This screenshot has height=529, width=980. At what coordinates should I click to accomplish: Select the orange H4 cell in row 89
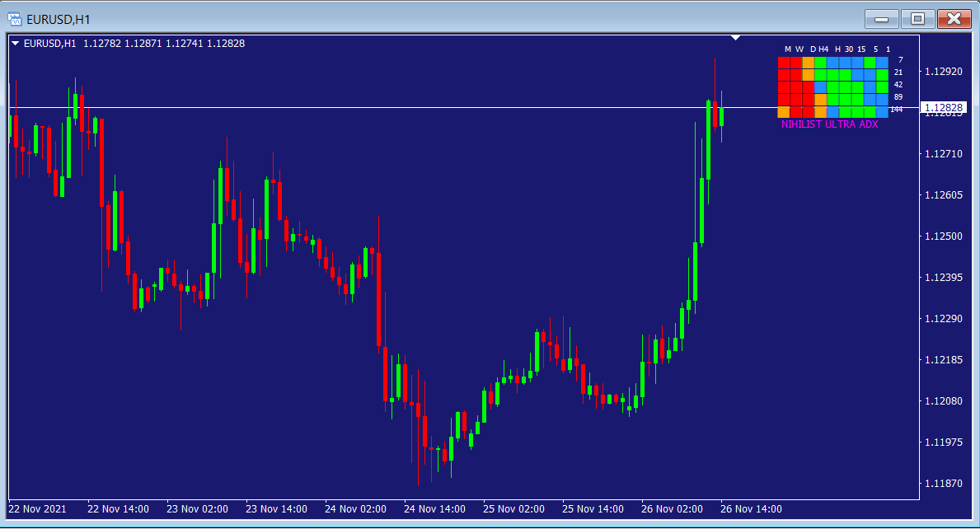click(821, 100)
